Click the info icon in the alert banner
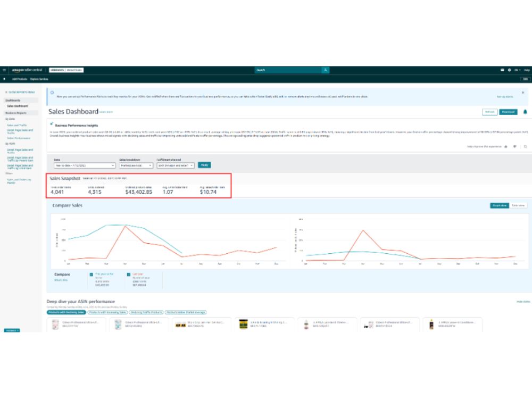 (52, 92)
